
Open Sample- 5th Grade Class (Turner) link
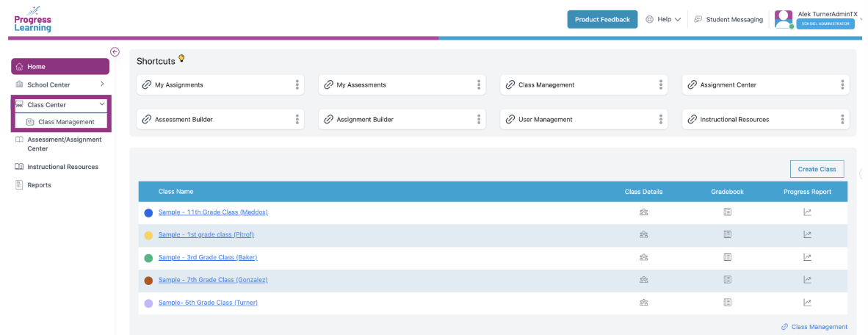[208, 303]
